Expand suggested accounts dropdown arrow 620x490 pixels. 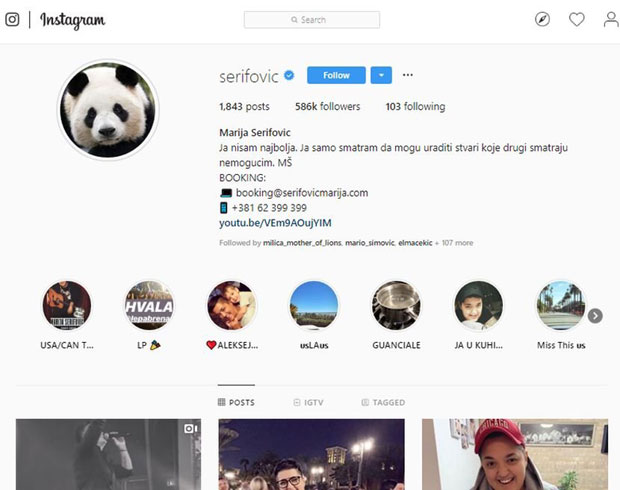(x=380, y=75)
